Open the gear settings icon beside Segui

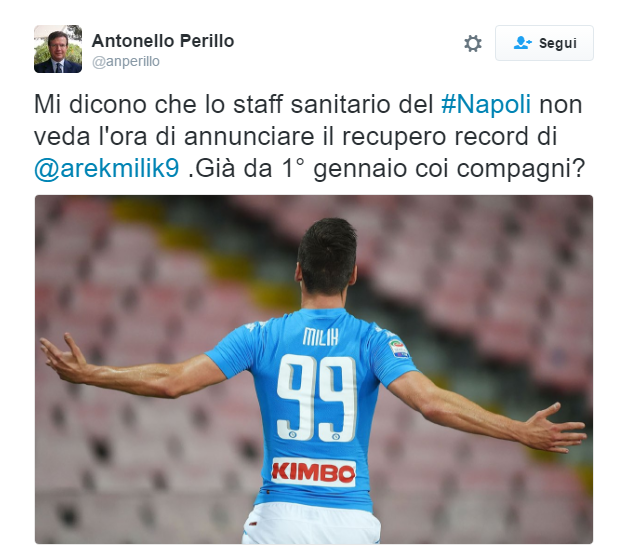pyautogui.click(x=473, y=43)
